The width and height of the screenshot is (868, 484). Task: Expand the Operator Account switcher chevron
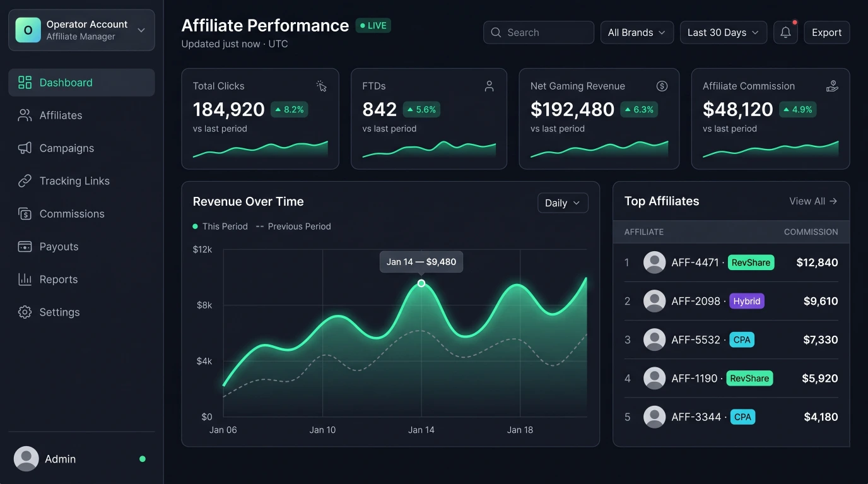(141, 30)
